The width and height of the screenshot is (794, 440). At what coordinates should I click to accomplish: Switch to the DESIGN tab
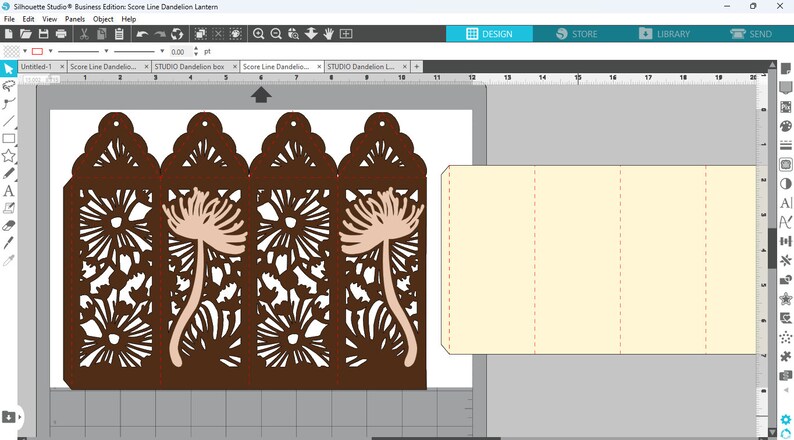[x=489, y=34]
